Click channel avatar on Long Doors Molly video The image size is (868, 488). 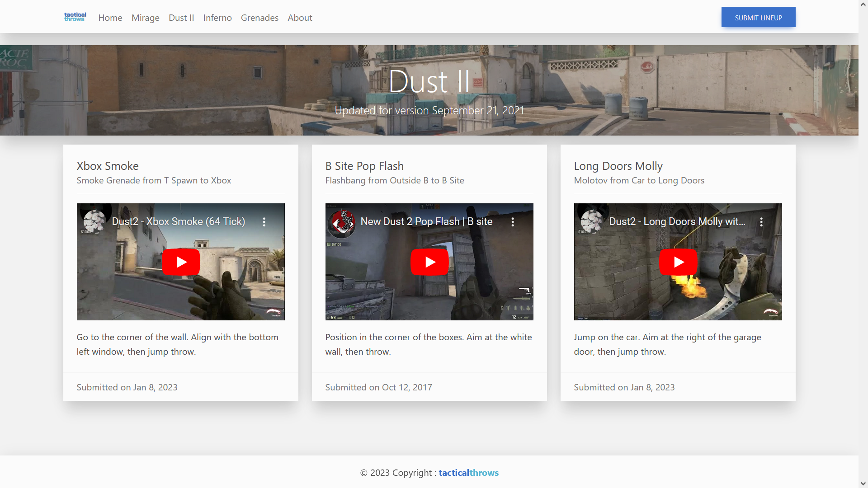point(592,222)
